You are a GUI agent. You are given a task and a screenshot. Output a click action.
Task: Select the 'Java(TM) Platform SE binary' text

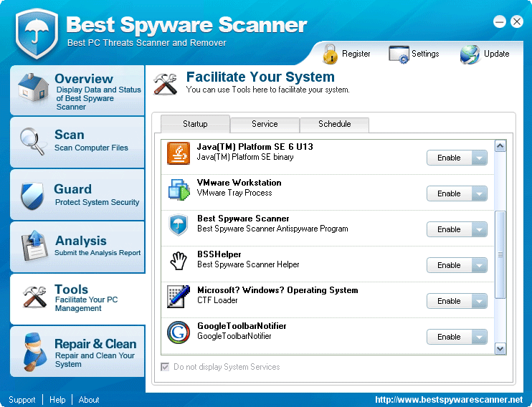[245, 157]
